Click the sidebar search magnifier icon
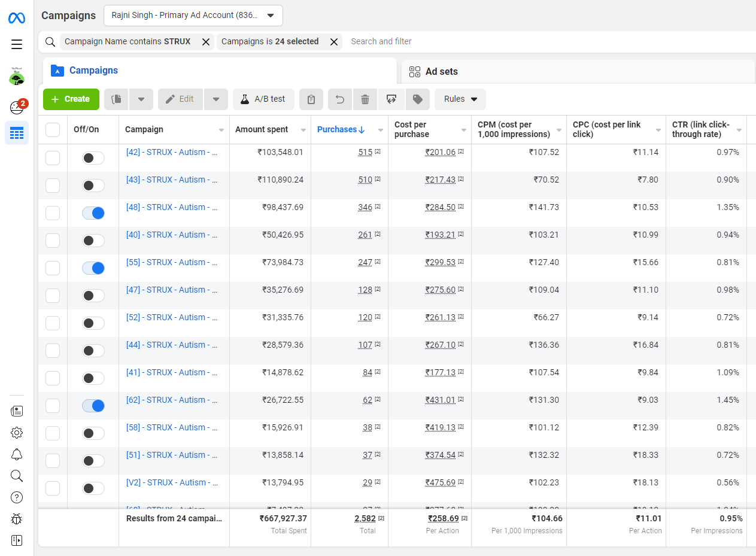 (17, 476)
